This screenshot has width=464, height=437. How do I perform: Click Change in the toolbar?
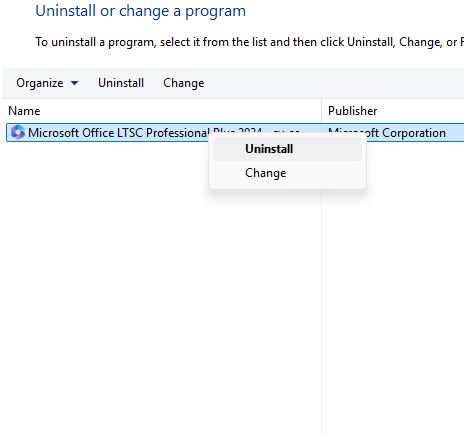coord(184,83)
